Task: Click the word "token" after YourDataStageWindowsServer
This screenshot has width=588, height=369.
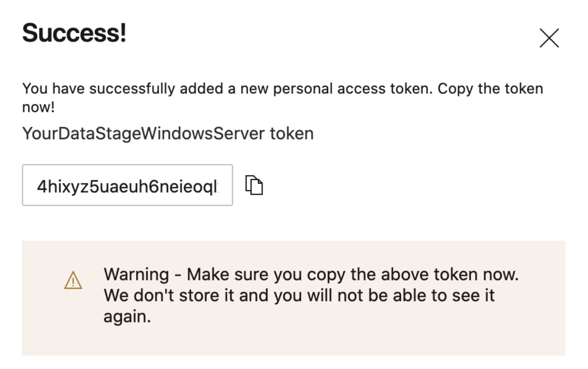Action: [x=292, y=133]
